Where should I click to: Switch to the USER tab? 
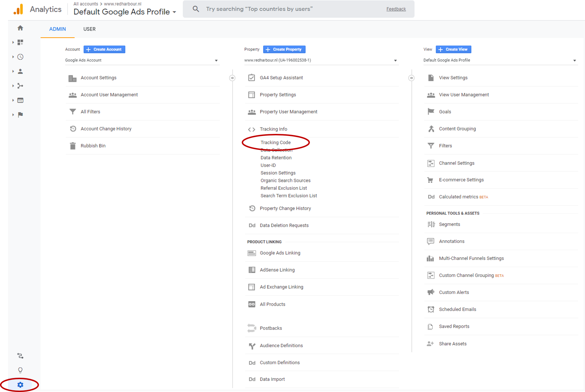click(x=89, y=29)
